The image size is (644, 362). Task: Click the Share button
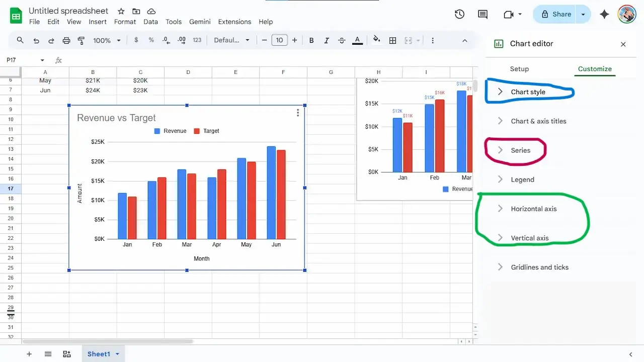[555, 15]
